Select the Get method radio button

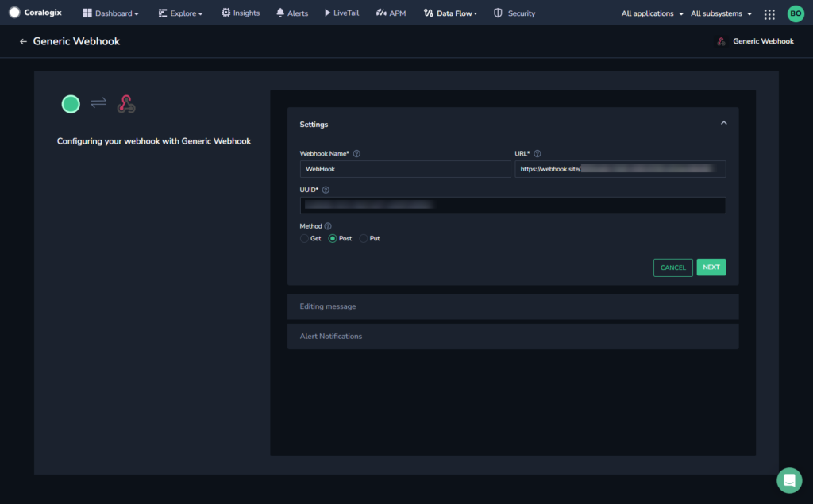coord(304,239)
